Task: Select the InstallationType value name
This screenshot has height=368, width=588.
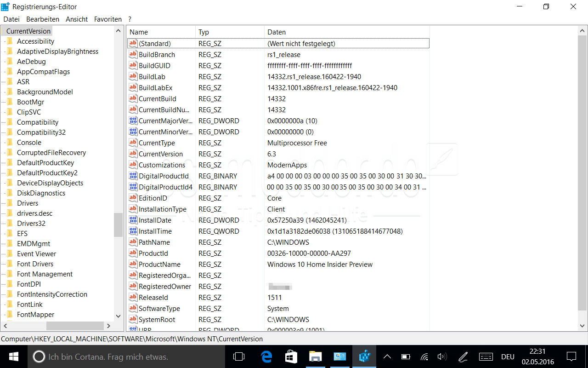Action: point(162,209)
